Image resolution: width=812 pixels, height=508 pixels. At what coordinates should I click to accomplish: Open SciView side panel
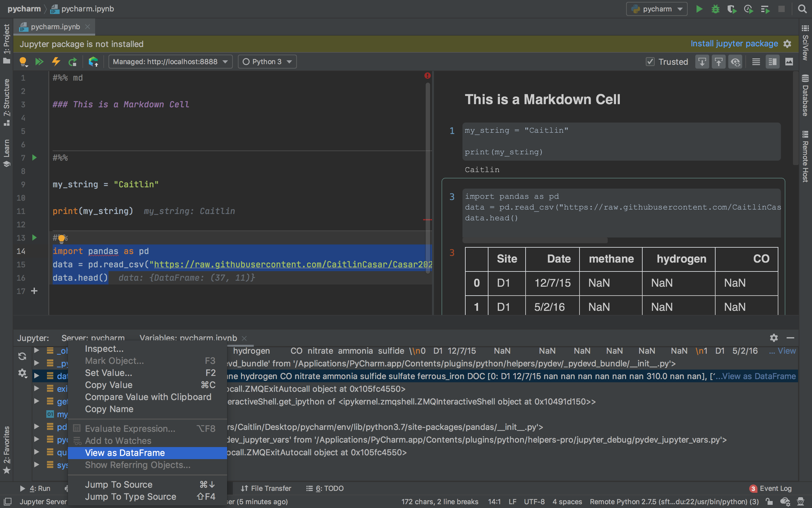tap(805, 43)
